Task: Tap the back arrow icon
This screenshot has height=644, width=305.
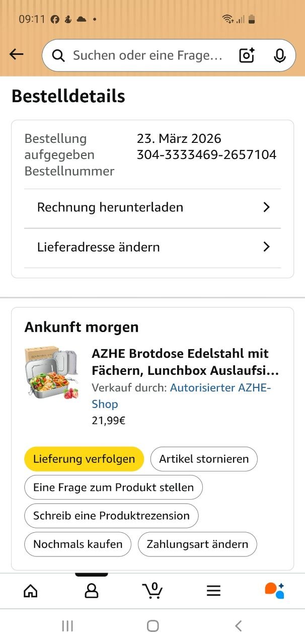Action: pyautogui.click(x=17, y=55)
